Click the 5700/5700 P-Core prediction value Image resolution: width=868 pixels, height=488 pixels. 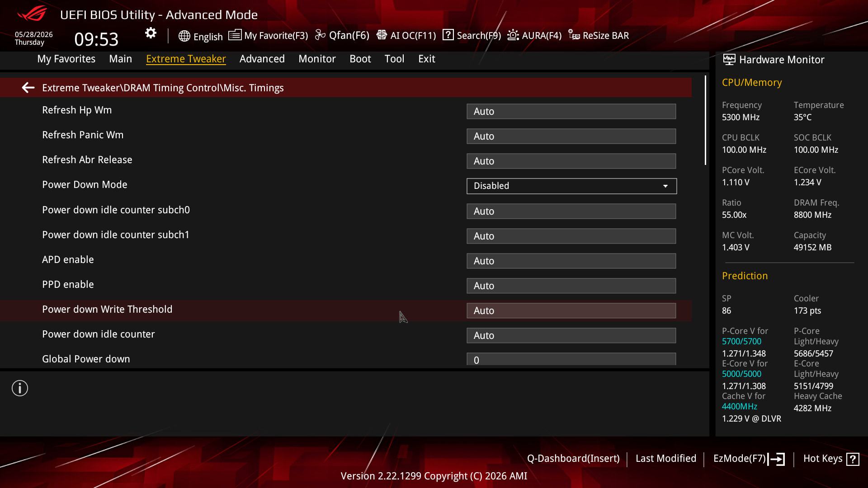[741, 342]
